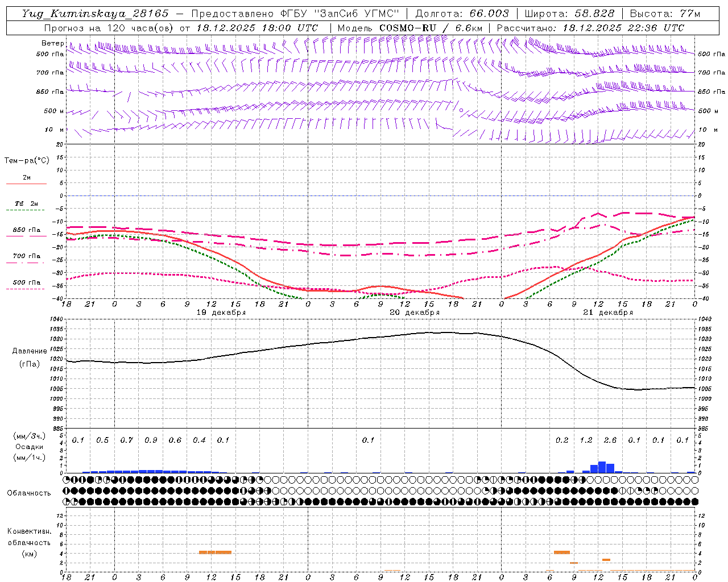Click the 0.7 three-hour precipitation value
Viewport: 728px width, 582px height.
[x=126, y=440]
